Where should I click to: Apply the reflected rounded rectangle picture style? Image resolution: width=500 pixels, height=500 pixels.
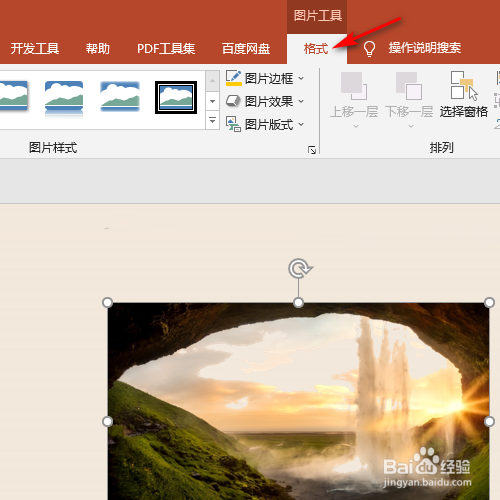pyautogui.click(x=64, y=98)
